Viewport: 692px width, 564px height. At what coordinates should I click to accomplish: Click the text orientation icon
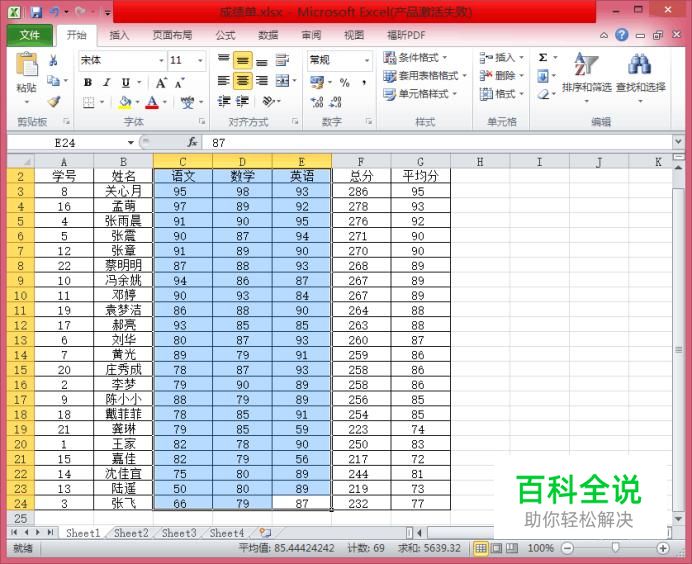(269, 102)
